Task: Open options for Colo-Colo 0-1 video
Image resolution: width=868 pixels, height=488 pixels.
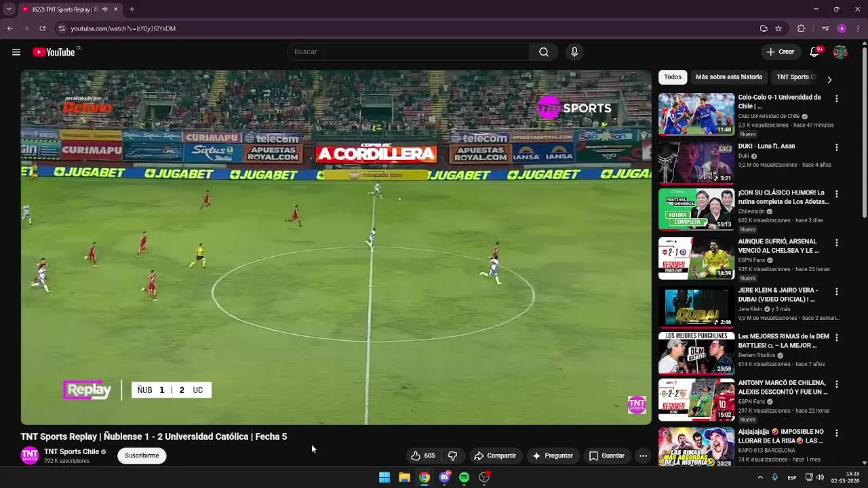Action: (836, 98)
